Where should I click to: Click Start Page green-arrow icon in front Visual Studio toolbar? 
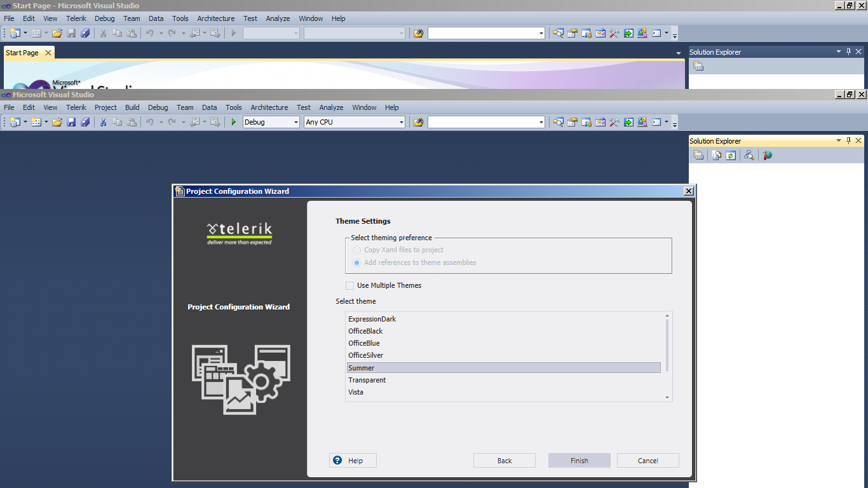click(x=628, y=122)
